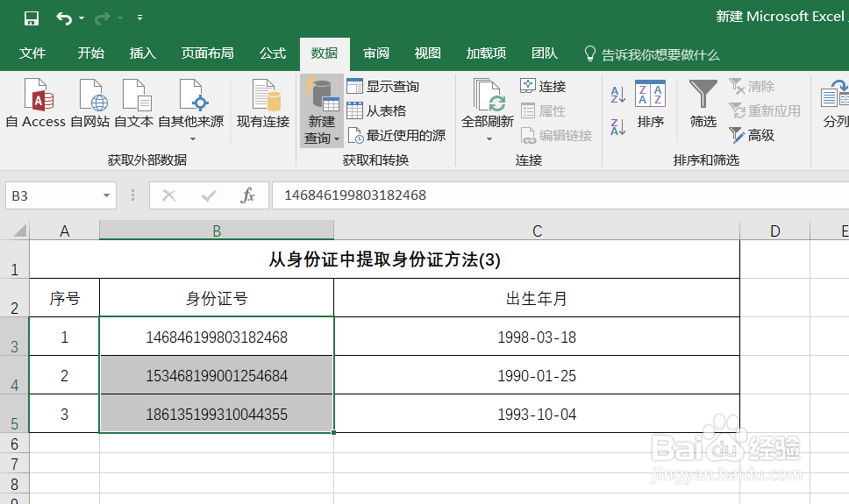
Task: Switch to the 审阅 ribbon tab
Action: (376, 53)
